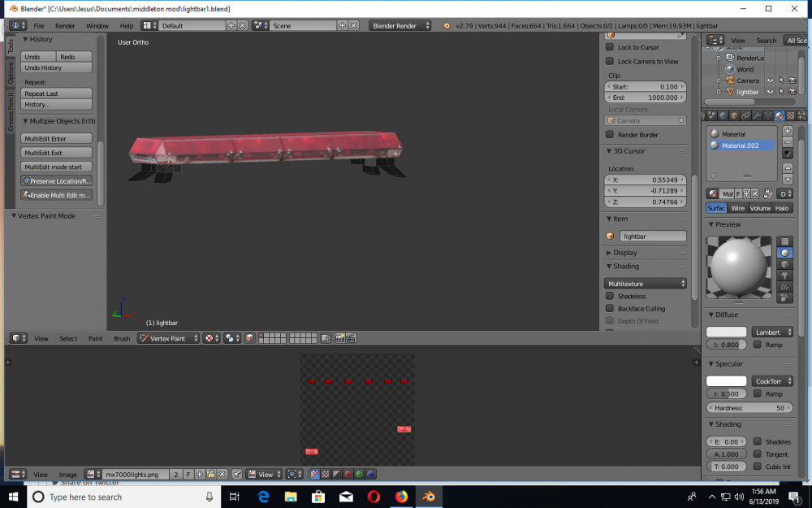Open the Window menu

click(97, 25)
